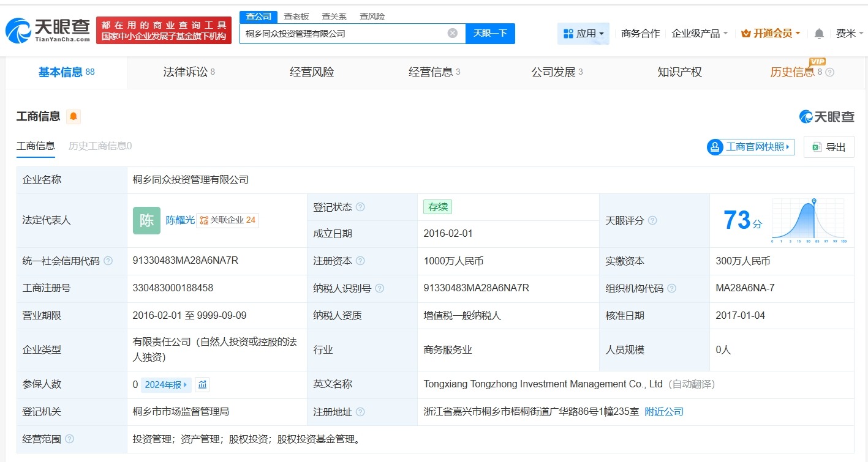The height and width of the screenshot is (462, 868).
Task: Click the grid icon next to 应用
Action: (567, 33)
